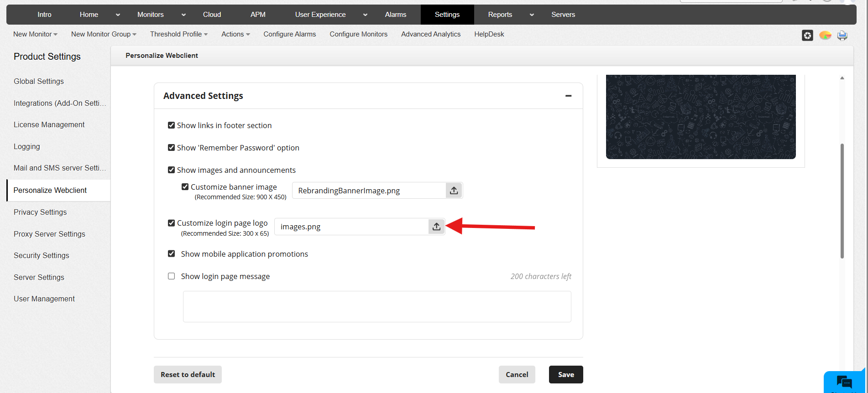Open Proxy Server Settings sidebar item
The image size is (868, 393).
(x=49, y=234)
